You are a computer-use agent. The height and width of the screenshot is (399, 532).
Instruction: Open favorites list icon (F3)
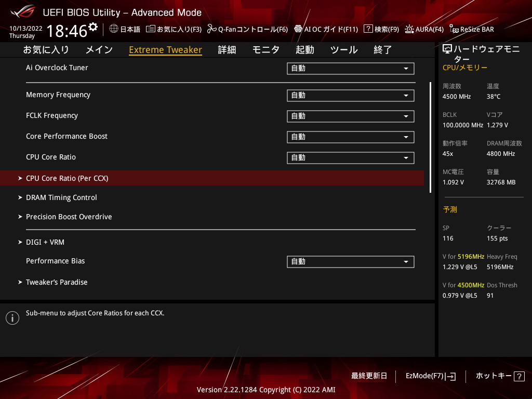pyautogui.click(x=150, y=29)
